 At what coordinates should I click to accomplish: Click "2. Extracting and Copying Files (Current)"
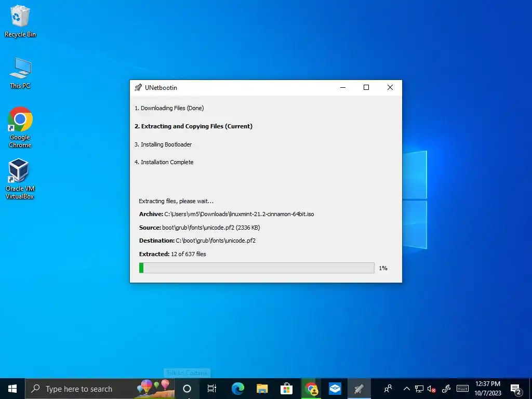tap(193, 126)
